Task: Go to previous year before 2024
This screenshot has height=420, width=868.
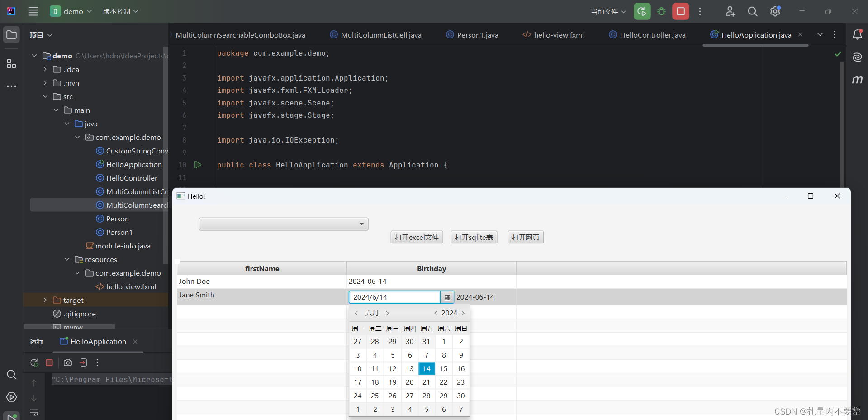Action: 436,313
